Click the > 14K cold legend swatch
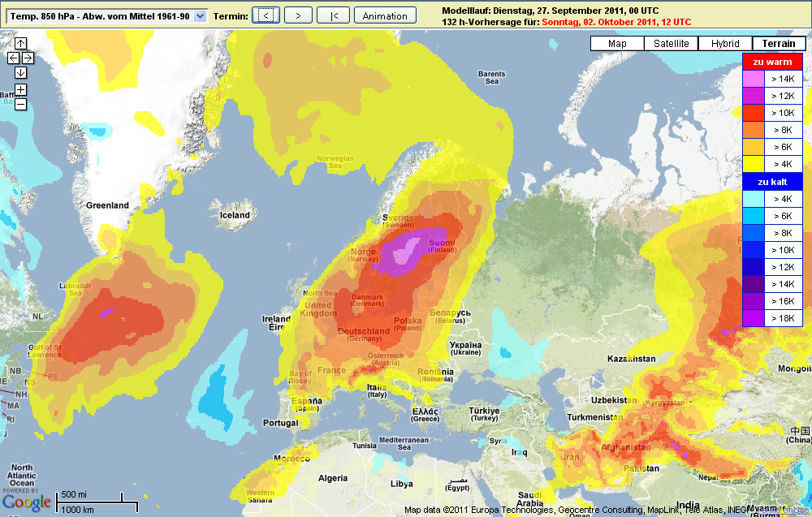The height and width of the screenshot is (517, 812). pos(754,284)
